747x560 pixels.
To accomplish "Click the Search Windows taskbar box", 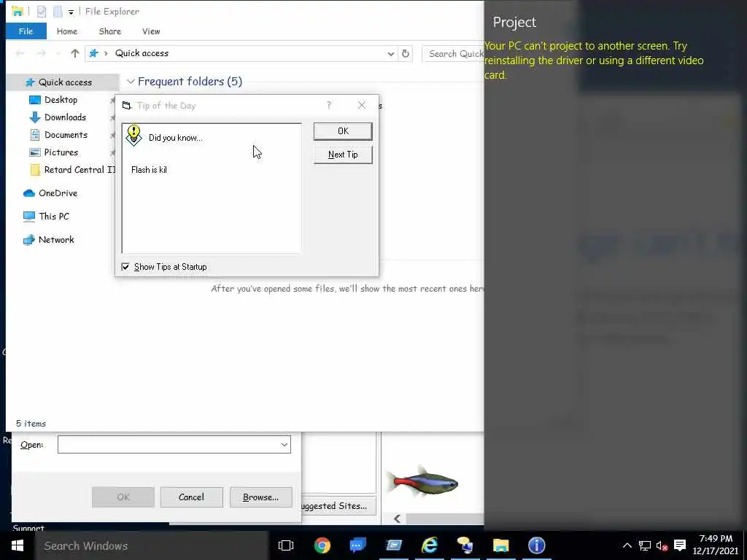I will coord(152,545).
